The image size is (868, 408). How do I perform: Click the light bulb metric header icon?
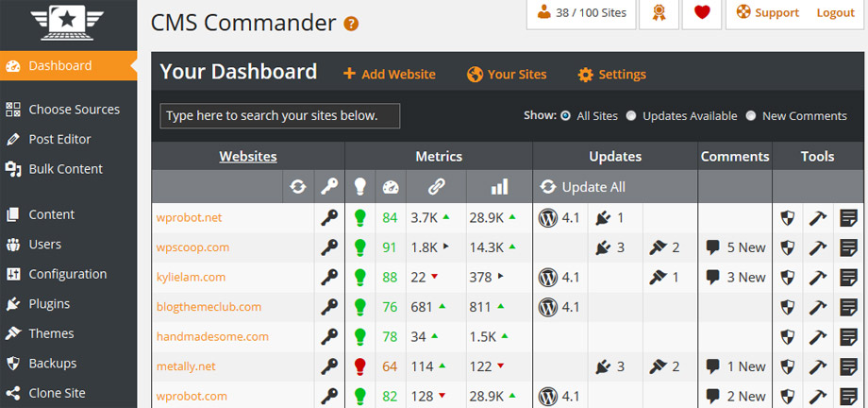click(360, 187)
